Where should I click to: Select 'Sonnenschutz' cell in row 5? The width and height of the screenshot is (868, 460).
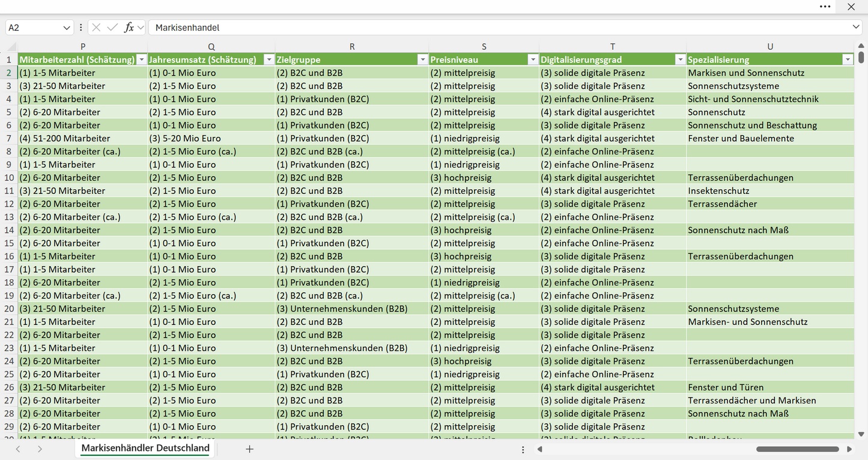click(770, 112)
